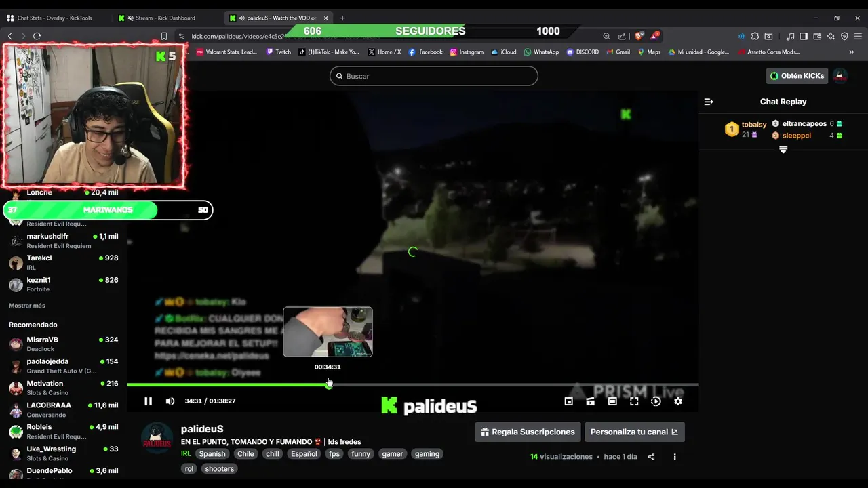
Task: Select the rol tag
Action: 189,469
